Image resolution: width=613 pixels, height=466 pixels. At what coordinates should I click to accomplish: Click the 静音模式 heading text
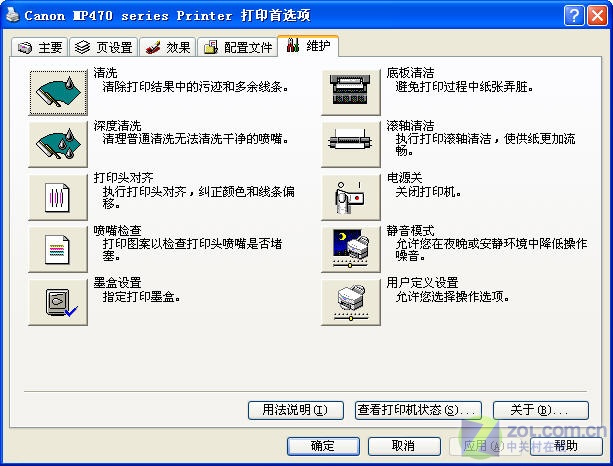click(410, 230)
